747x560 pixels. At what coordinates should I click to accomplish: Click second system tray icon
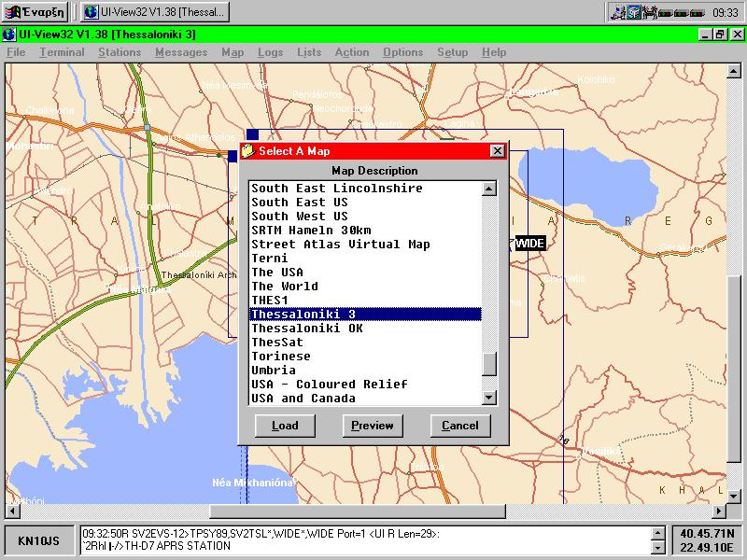[634, 13]
